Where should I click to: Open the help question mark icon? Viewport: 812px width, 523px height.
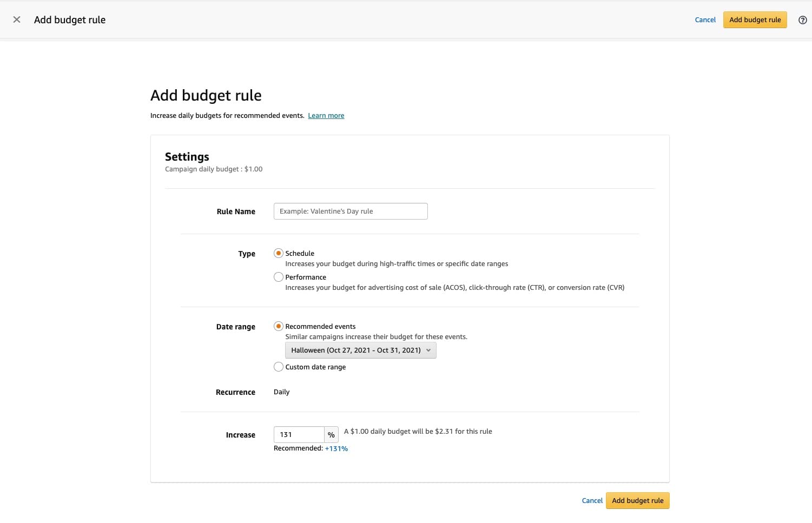point(802,20)
